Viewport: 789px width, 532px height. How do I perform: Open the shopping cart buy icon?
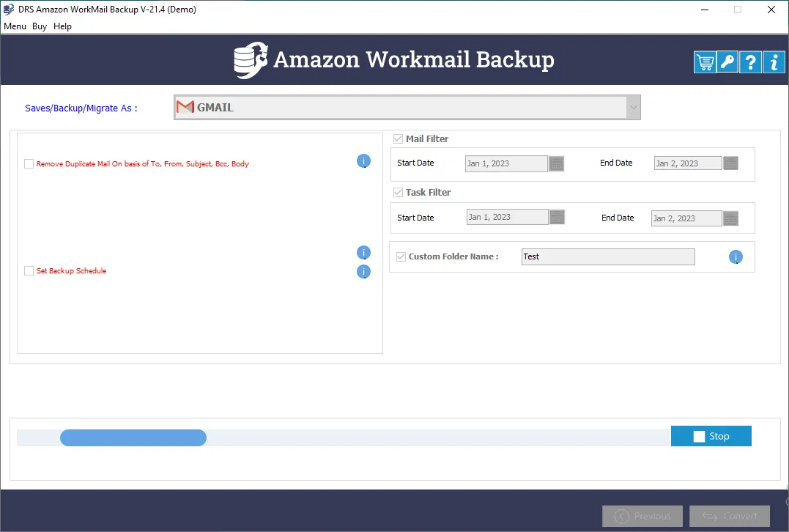(705, 62)
